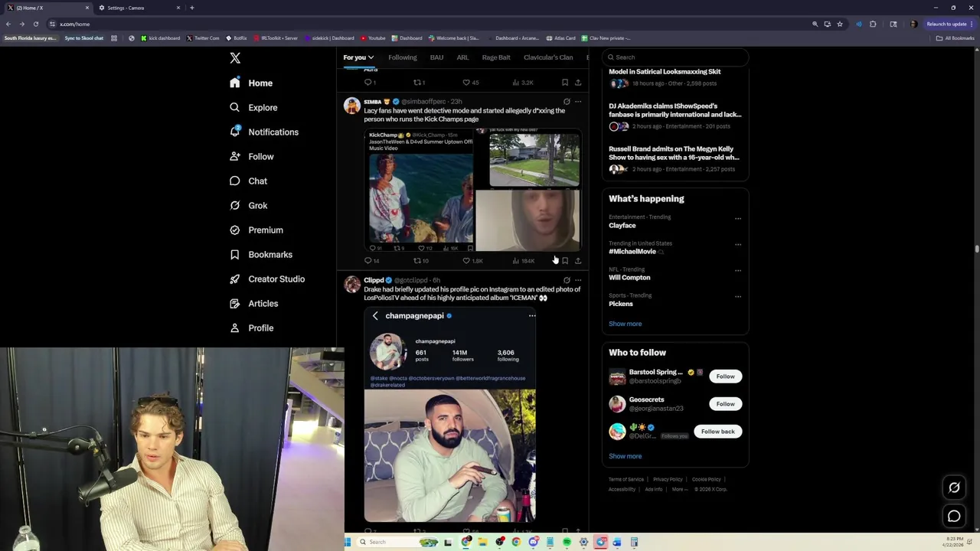Open Articles in the sidebar
Screen dimensions: 980x551
point(254,303)
